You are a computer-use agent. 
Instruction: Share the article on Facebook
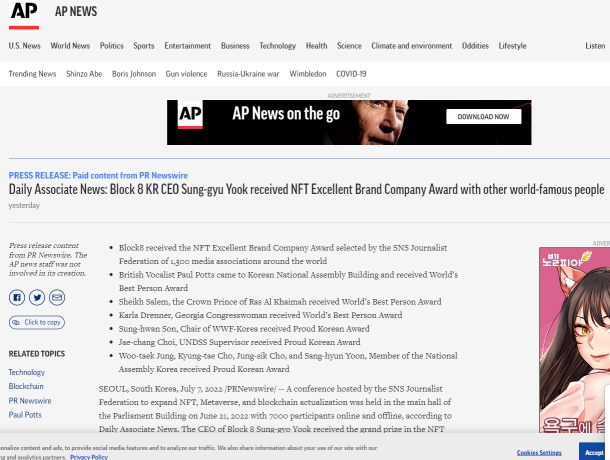point(17,298)
